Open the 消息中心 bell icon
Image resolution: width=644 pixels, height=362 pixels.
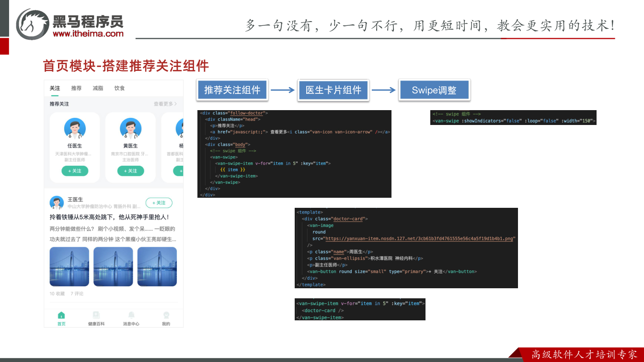click(x=131, y=315)
